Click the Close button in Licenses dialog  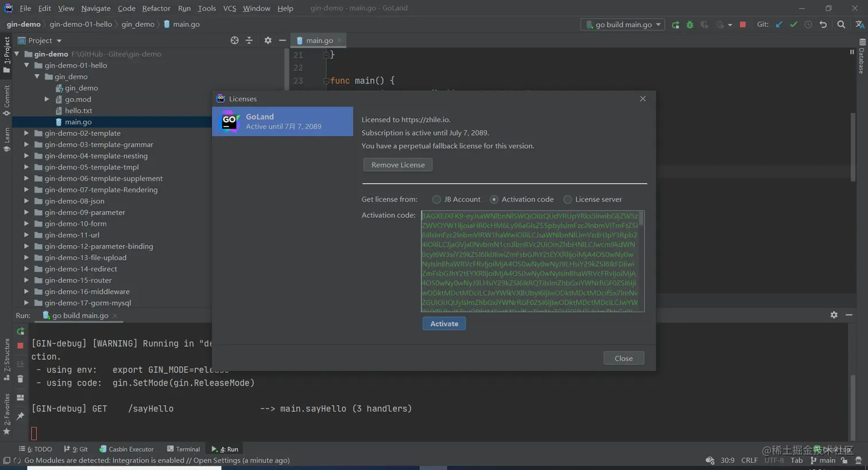pyautogui.click(x=623, y=358)
